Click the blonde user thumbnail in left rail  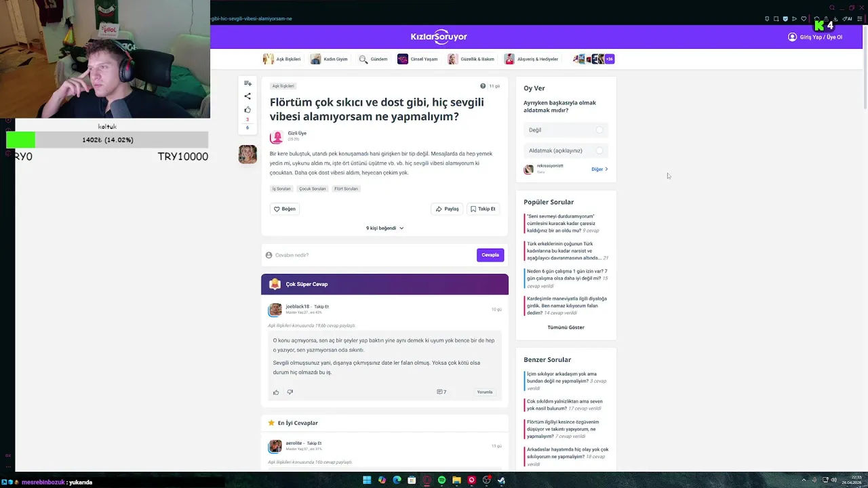pos(248,154)
